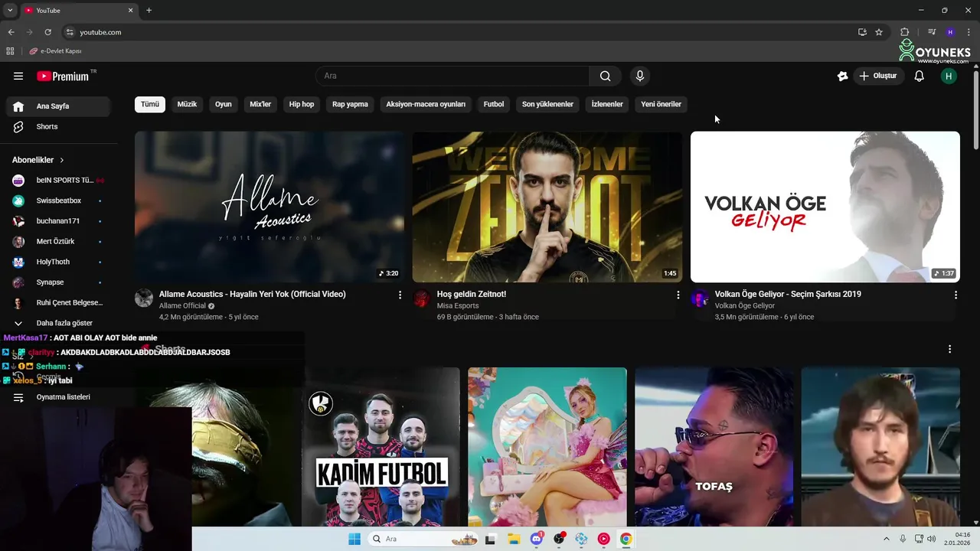Image resolution: width=980 pixels, height=551 pixels.
Task: Open account menu via H avatar
Action: click(x=949, y=76)
